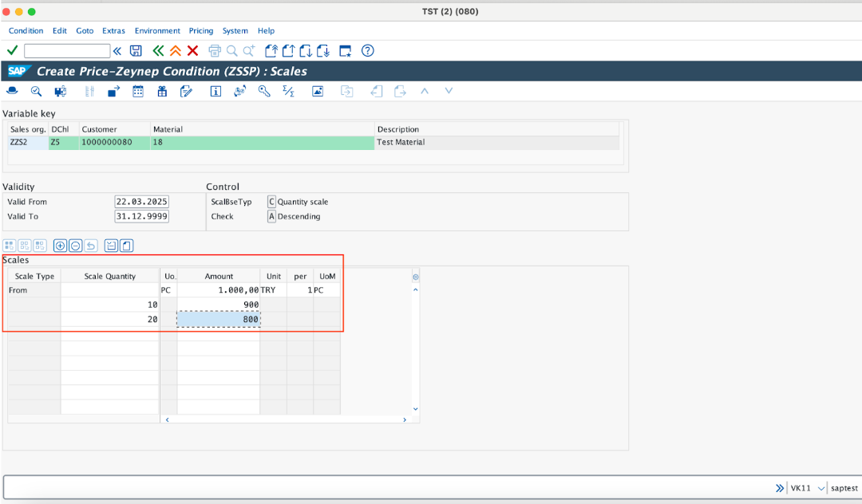The image size is (862, 504).
Task: Click the next condition down-caret icon
Action: (x=449, y=91)
